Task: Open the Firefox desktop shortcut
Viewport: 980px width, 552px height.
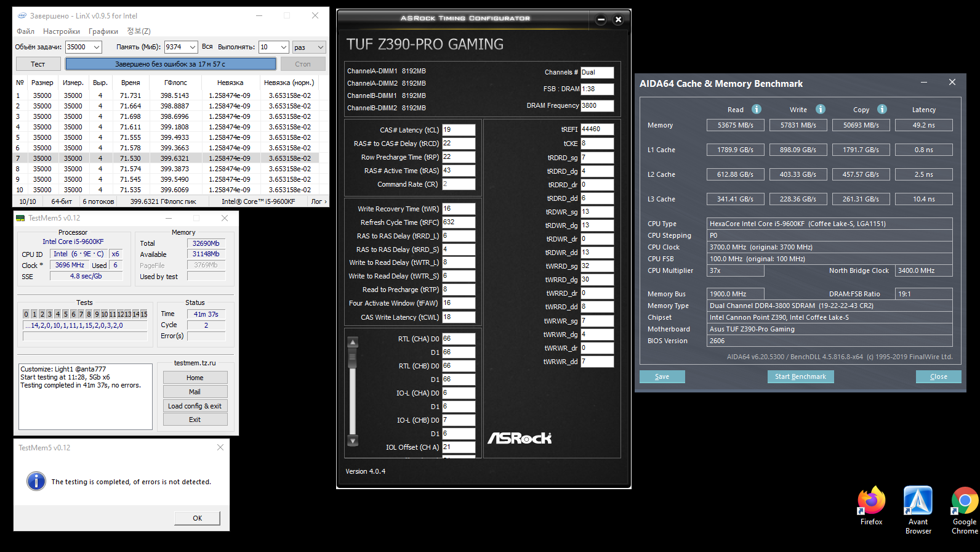Action: [872, 506]
